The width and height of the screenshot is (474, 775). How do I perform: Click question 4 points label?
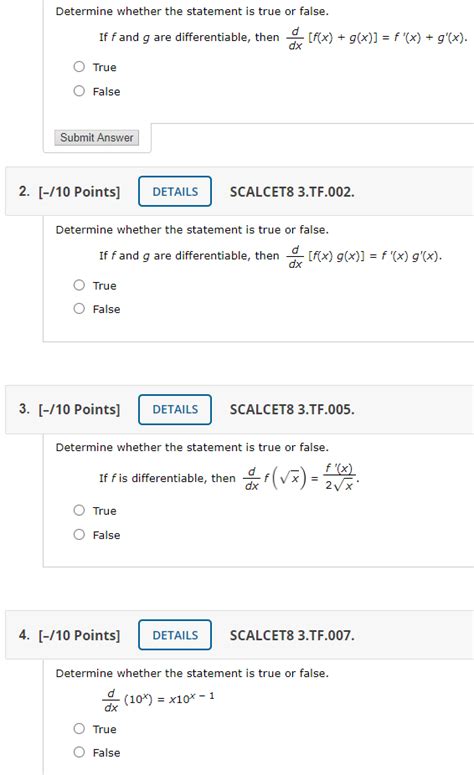[x=79, y=635]
